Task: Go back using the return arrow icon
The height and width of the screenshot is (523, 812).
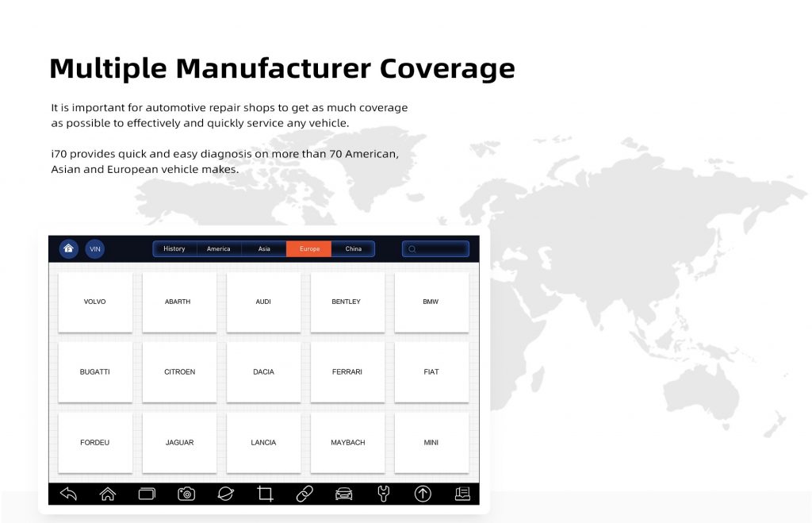Action: tap(68, 494)
